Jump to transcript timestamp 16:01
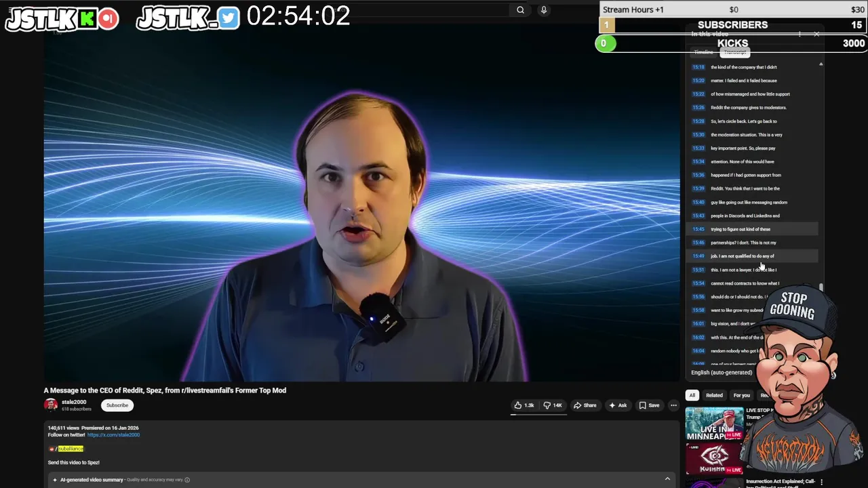Image resolution: width=868 pixels, height=488 pixels. click(698, 324)
